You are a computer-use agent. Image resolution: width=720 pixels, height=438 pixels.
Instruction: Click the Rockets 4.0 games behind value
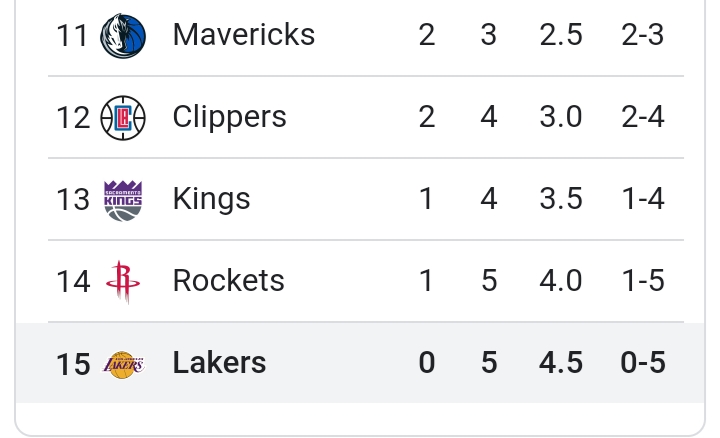pos(561,280)
